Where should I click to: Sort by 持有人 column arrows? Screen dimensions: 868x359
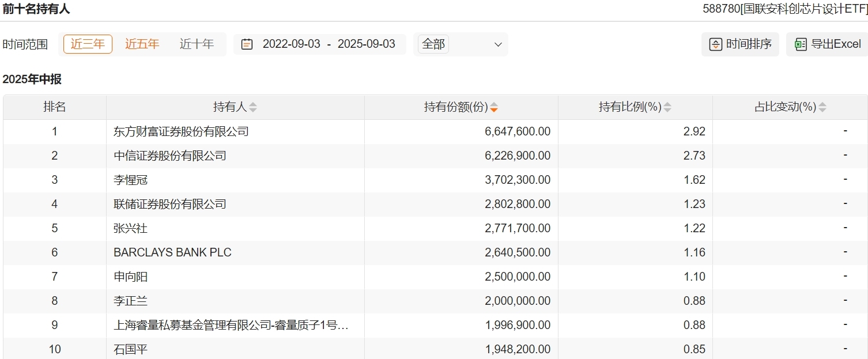click(x=252, y=107)
